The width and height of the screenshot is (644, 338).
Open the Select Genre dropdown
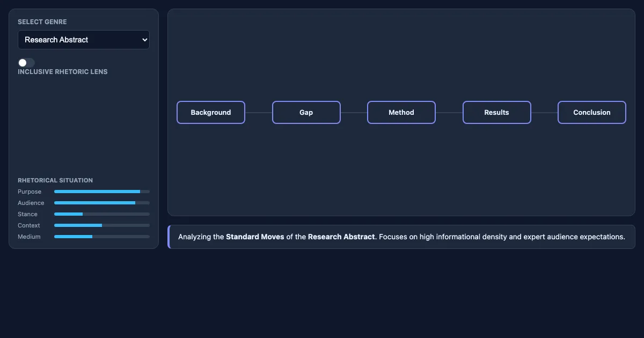(x=84, y=40)
